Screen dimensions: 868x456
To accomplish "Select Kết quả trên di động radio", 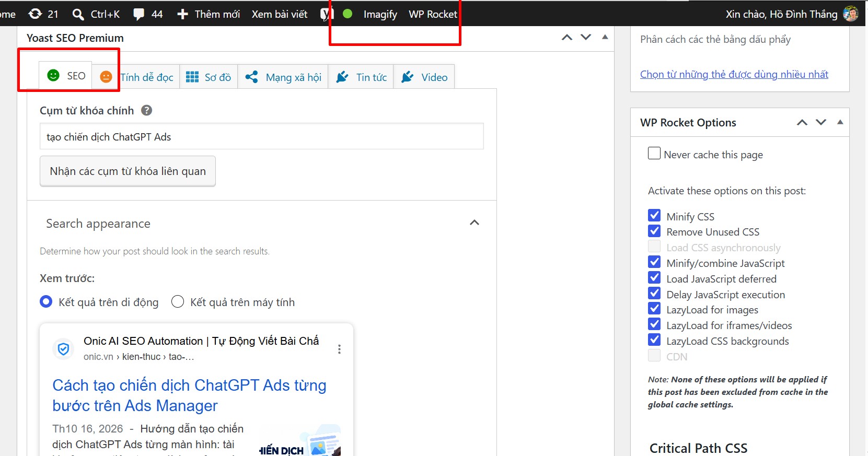I will click(46, 302).
